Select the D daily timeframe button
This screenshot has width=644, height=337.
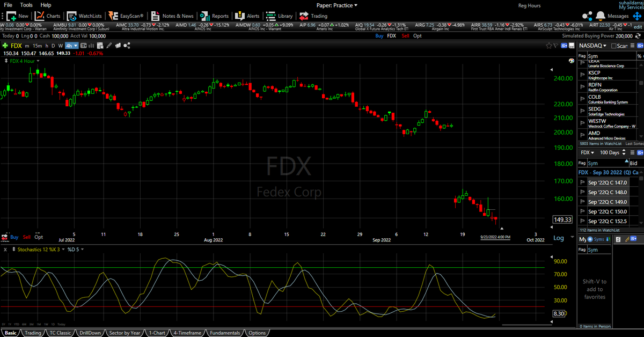click(x=54, y=46)
